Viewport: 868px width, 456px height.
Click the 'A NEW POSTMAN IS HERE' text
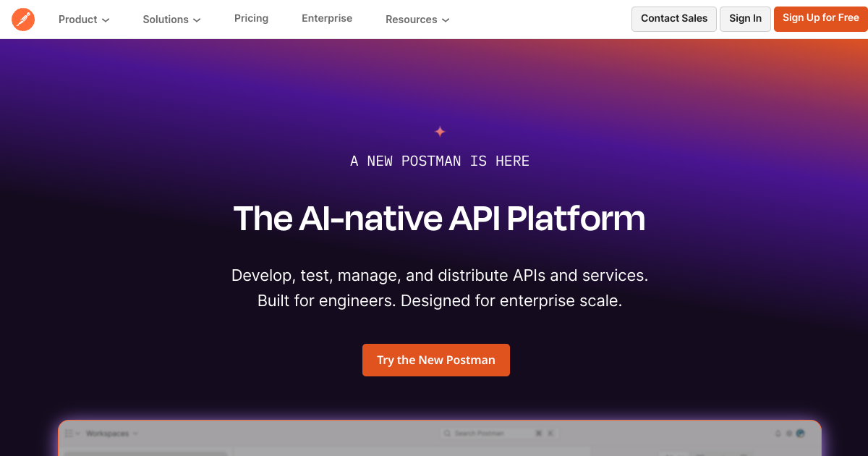point(440,161)
